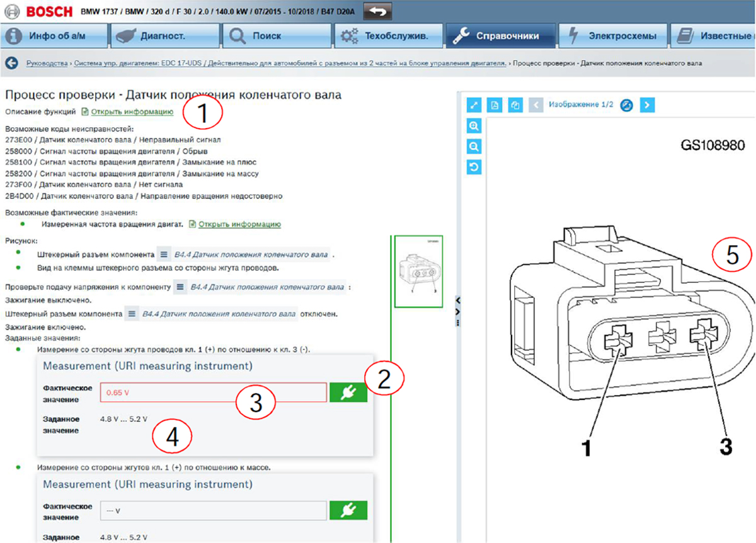Open B4.4 link after Штекерный разъем компонента under Рисунок
756x543 pixels.
250,254
